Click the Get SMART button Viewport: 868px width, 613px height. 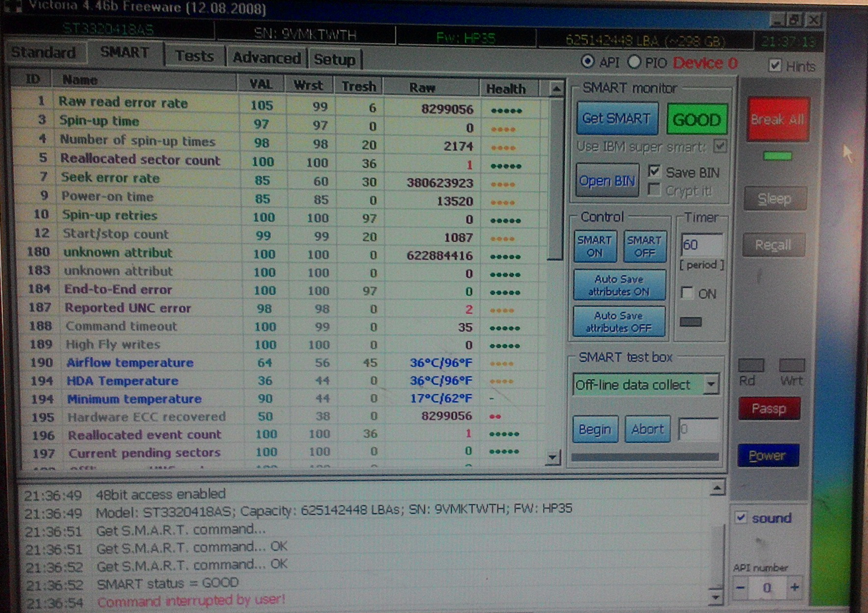[617, 118]
